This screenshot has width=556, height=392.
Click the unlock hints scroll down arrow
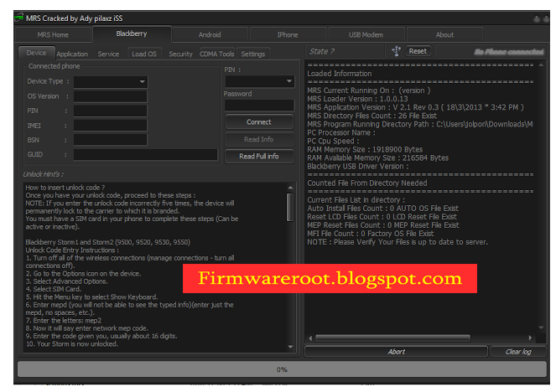290,347
